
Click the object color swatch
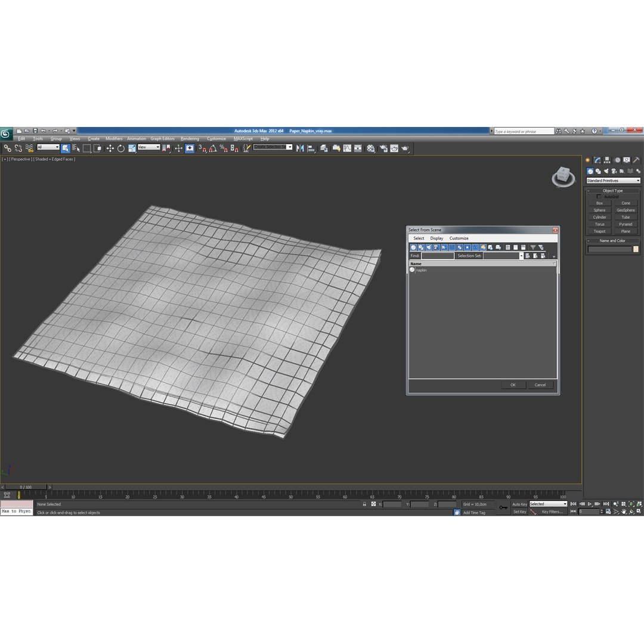(x=636, y=249)
